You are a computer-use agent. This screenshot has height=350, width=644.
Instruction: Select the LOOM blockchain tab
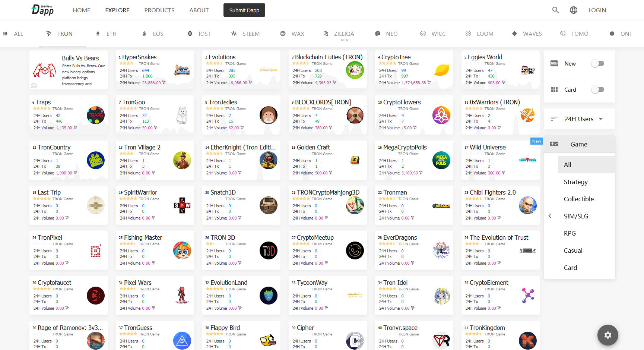pyautogui.click(x=479, y=34)
